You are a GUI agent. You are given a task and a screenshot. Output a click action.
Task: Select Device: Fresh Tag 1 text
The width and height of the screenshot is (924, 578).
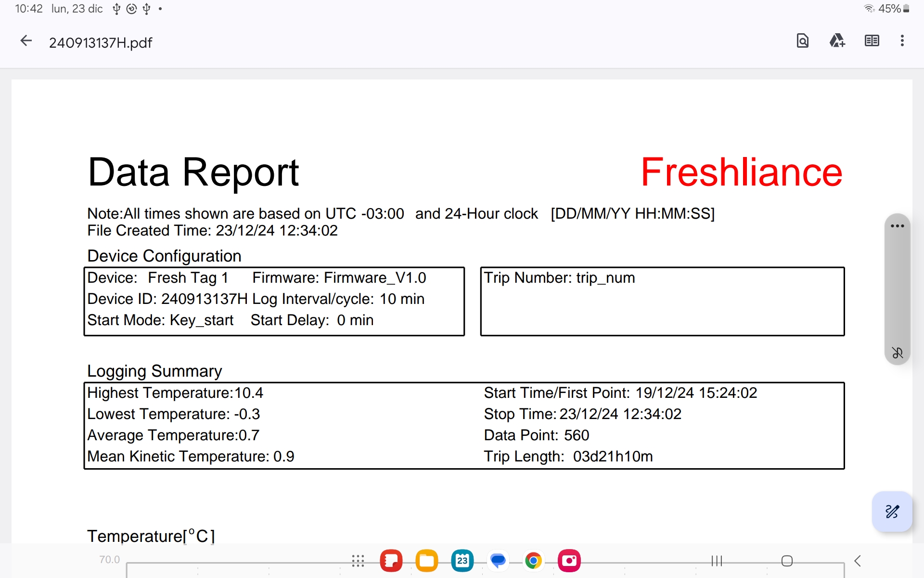[157, 278]
